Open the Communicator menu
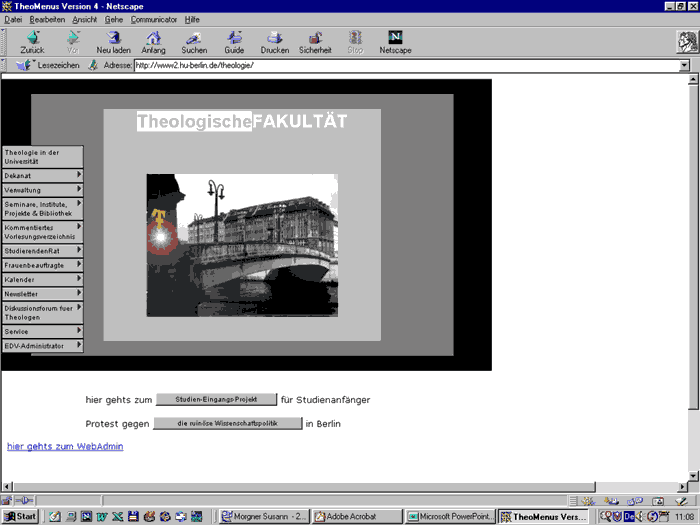The width and height of the screenshot is (700, 525). tap(153, 19)
